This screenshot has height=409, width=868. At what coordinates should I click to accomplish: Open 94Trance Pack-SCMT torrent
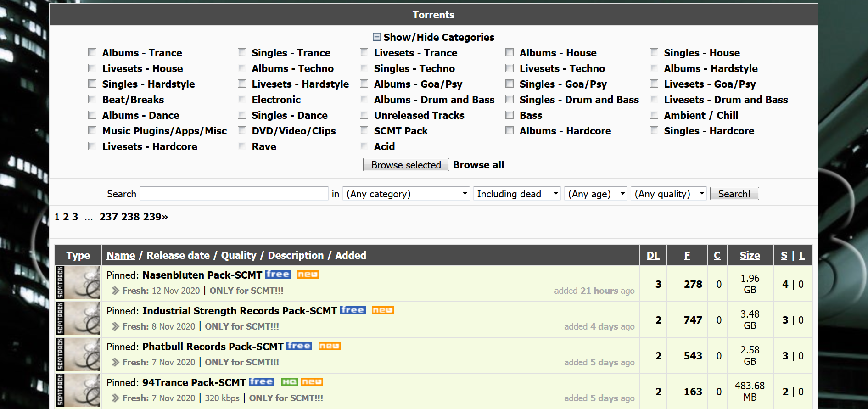[x=194, y=382]
